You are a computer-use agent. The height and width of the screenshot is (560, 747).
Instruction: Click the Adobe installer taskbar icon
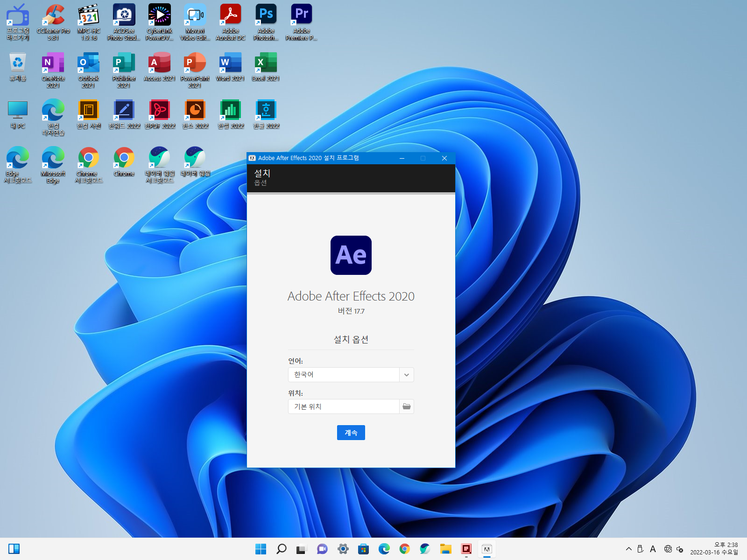(487, 549)
